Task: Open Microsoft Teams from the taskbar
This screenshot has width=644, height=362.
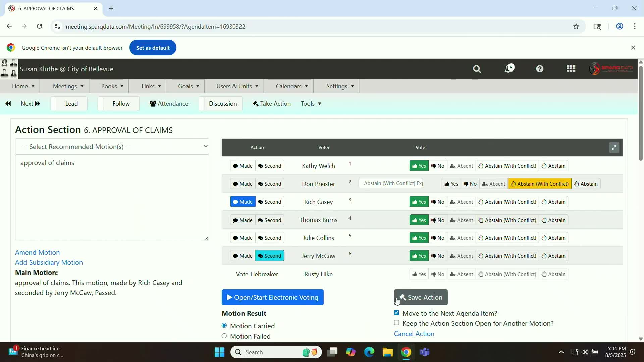Action: pos(425,352)
